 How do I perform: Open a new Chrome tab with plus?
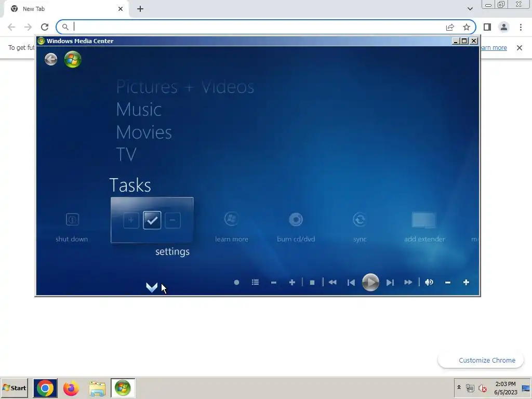point(140,9)
